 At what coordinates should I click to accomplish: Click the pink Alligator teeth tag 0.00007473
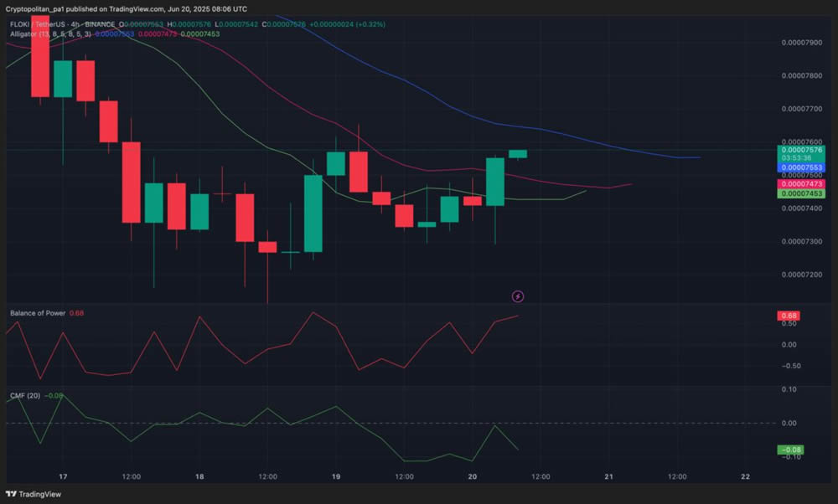tap(802, 183)
